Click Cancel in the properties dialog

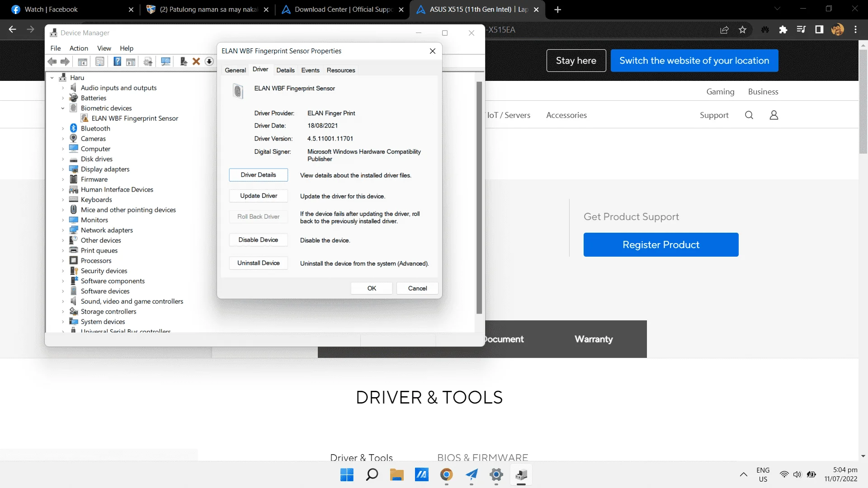point(417,288)
